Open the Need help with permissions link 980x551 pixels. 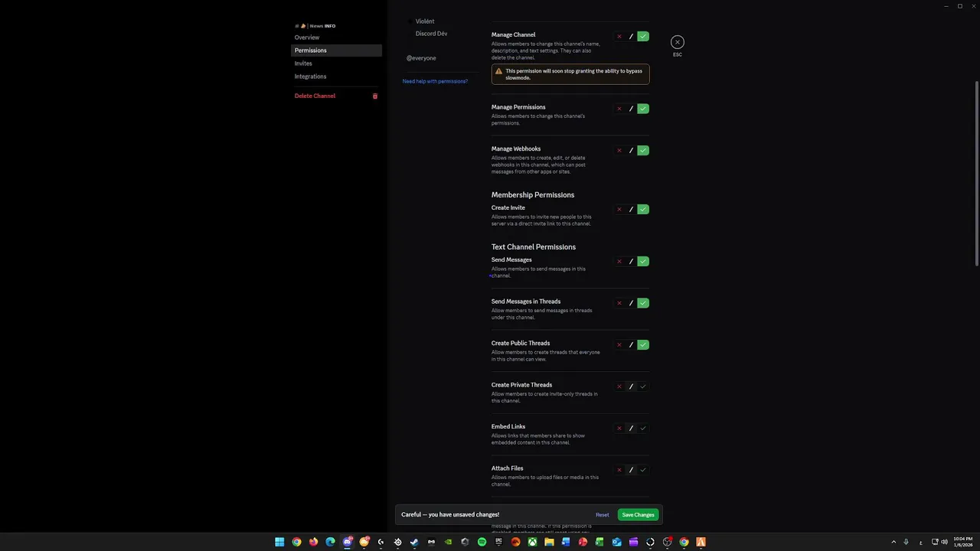[435, 81]
